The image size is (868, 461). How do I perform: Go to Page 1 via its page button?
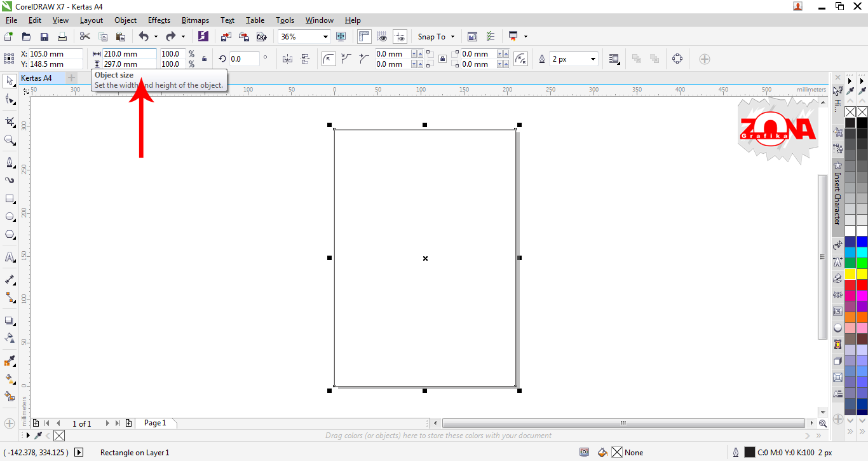[x=154, y=422]
